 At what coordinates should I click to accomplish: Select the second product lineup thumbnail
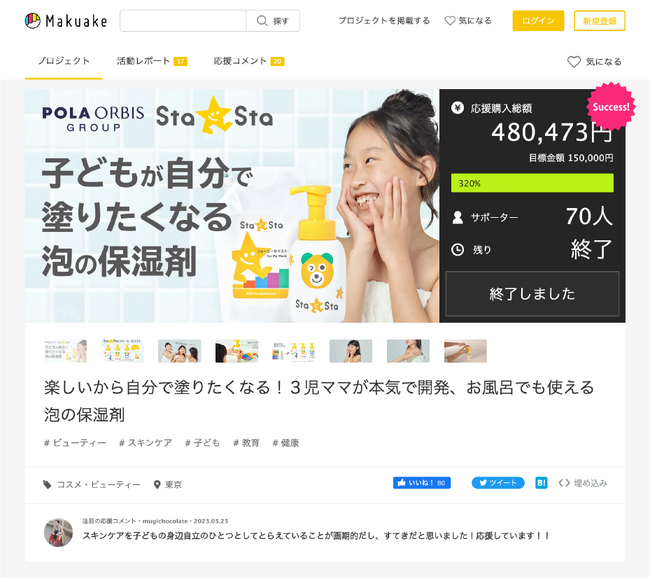(x=122, y=351)
